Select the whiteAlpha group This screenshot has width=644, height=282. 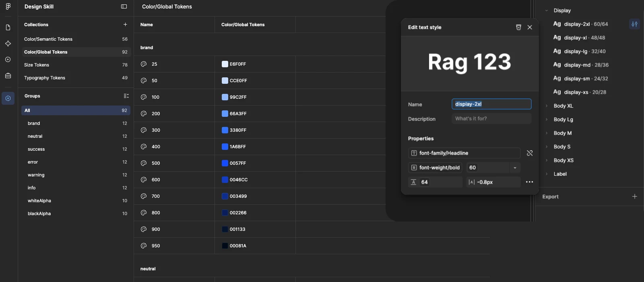click(76, 201)
